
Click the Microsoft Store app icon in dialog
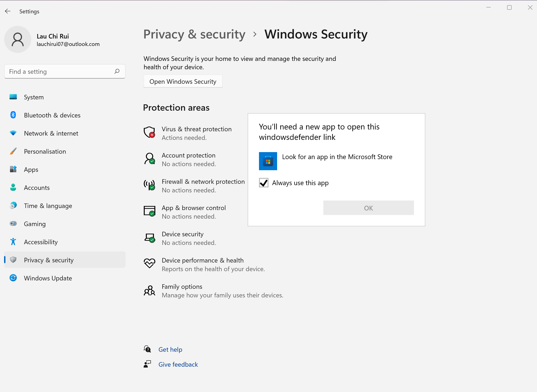[268, 161]
